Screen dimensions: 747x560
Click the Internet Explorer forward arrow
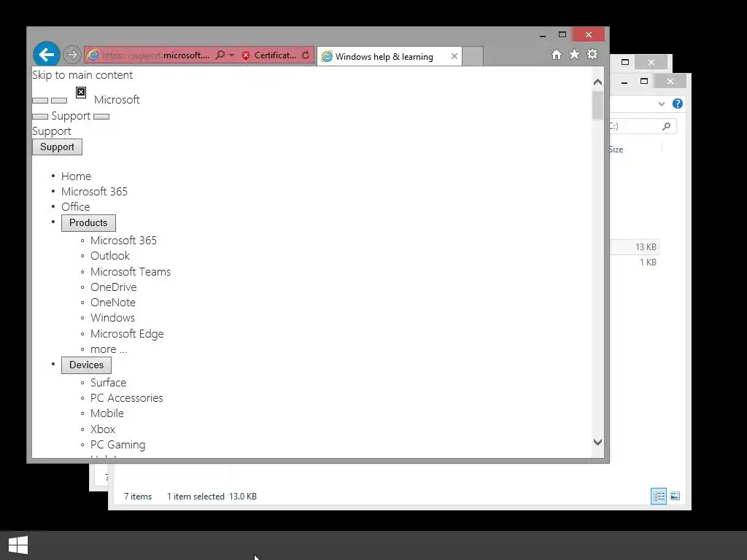coord(72,55)
